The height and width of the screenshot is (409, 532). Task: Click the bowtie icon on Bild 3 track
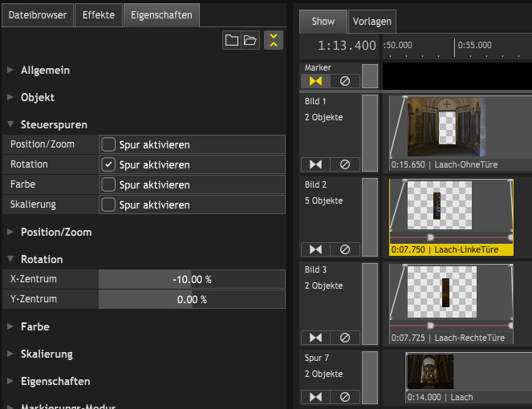tap(315, 338)
